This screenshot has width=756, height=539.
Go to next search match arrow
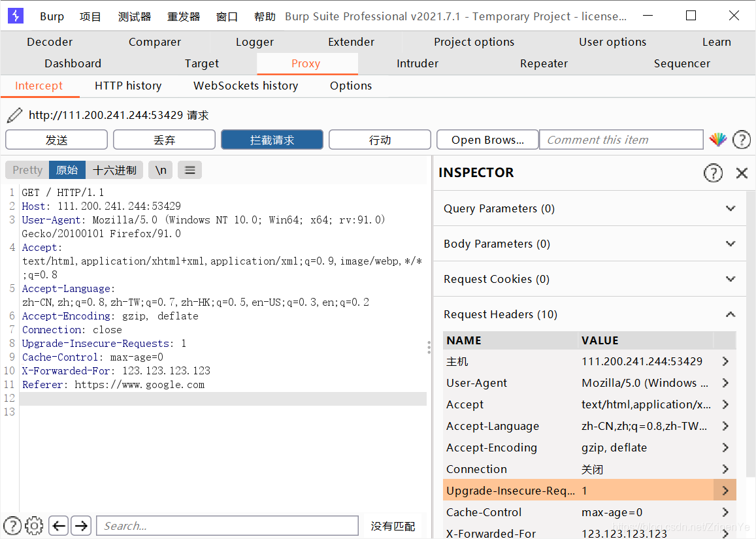[x=81, y=525]
